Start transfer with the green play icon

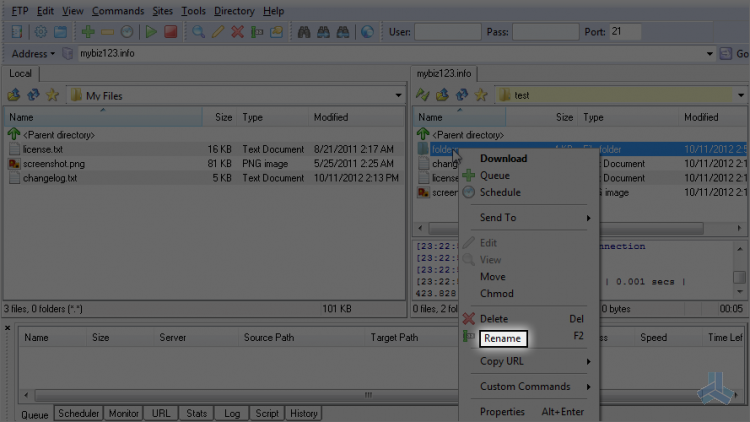(x=151, y=32)
